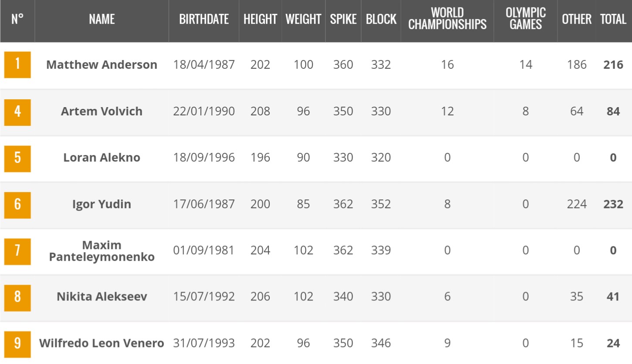Open Nikita Alekseev's player page
Screen dimensions: 632x364
pos(102,297)
